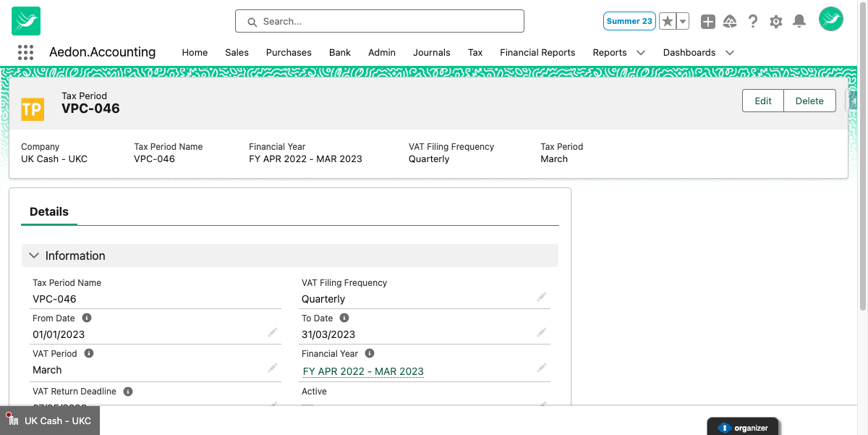Image resolution: width=868 pixels, height=435 pixels.
Task: Open Favorites star icon
Action: click(x=668, y=21)
